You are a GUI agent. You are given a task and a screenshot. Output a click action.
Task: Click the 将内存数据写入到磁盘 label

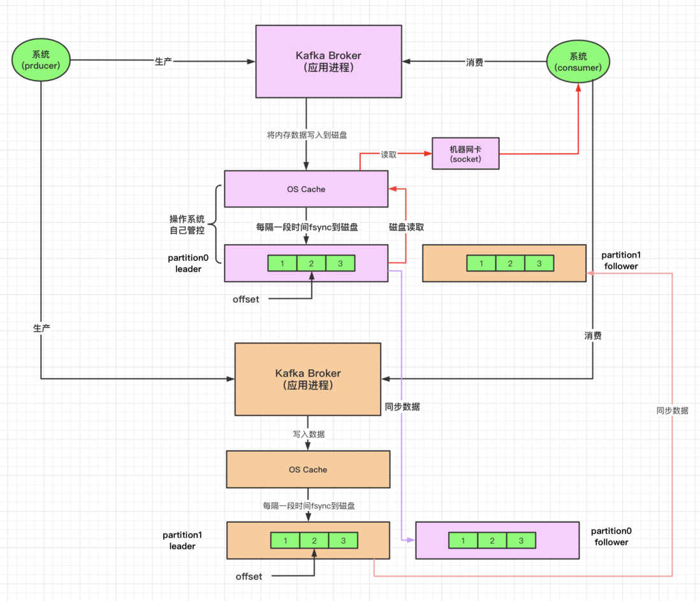pos(307,134)
